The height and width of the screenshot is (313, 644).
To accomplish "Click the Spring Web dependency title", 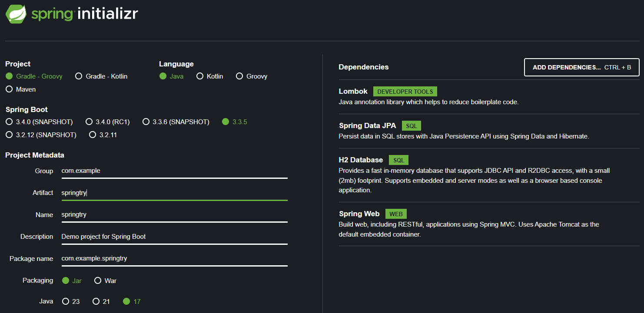I will (359, 214).
